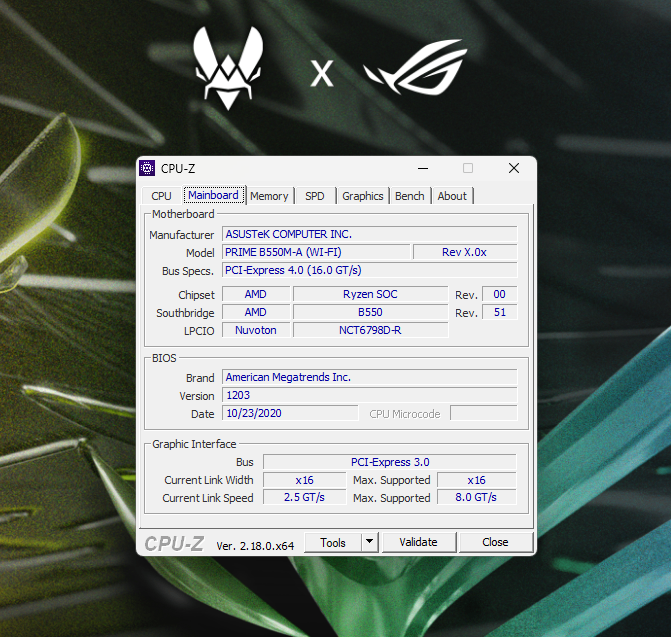Minimize the CPU-Z window

[x=422, y=168]
